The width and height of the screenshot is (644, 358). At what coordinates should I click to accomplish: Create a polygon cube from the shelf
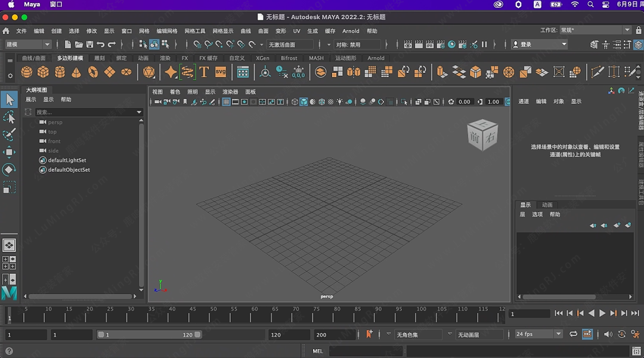click(43, 72)
